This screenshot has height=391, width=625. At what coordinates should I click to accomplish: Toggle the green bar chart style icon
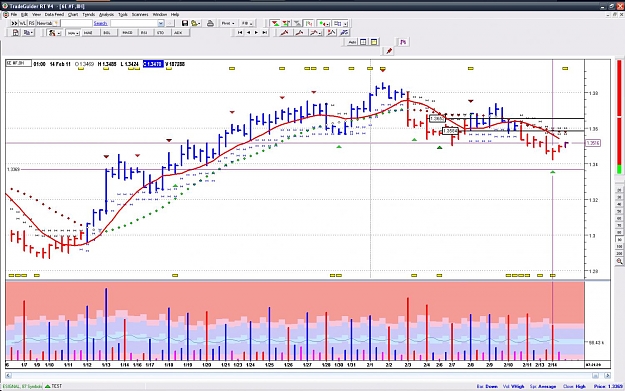coord(309,24)
